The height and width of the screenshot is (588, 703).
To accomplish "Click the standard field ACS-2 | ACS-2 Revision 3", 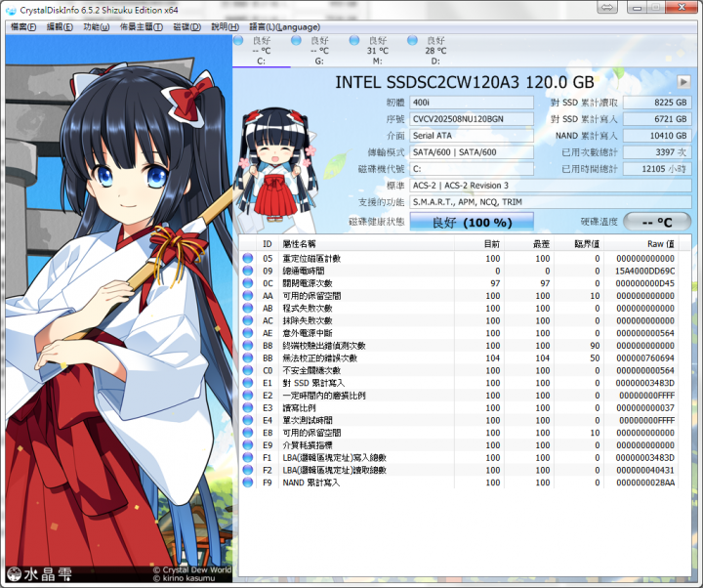I will [551, 186].
